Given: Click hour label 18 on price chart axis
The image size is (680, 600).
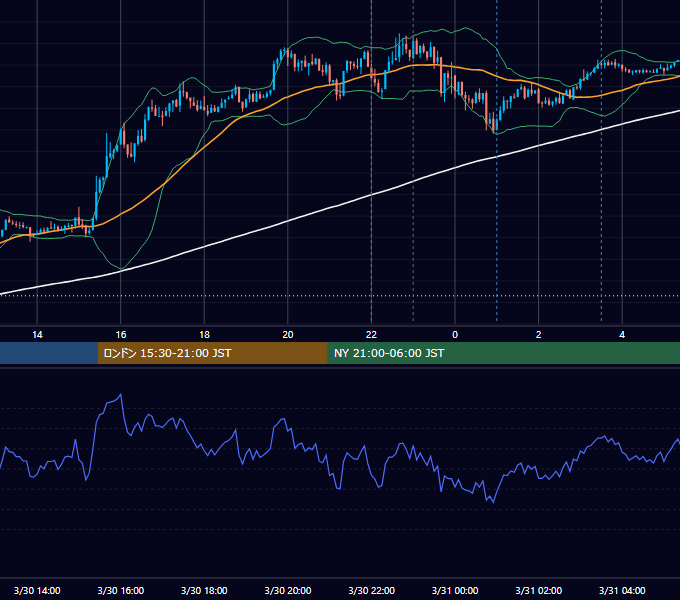Looking at the screenshot, I should (x=204, y=335).
